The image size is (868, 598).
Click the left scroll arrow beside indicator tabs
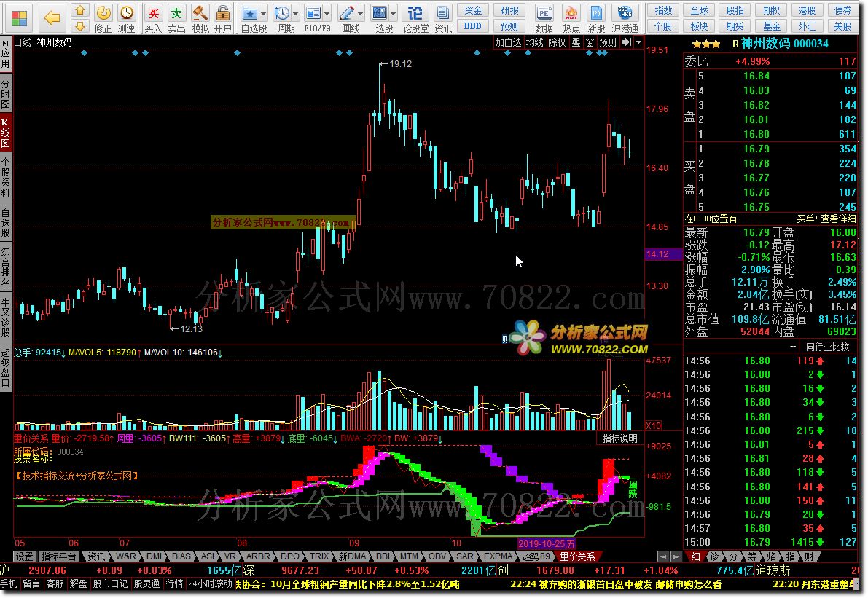663,556
